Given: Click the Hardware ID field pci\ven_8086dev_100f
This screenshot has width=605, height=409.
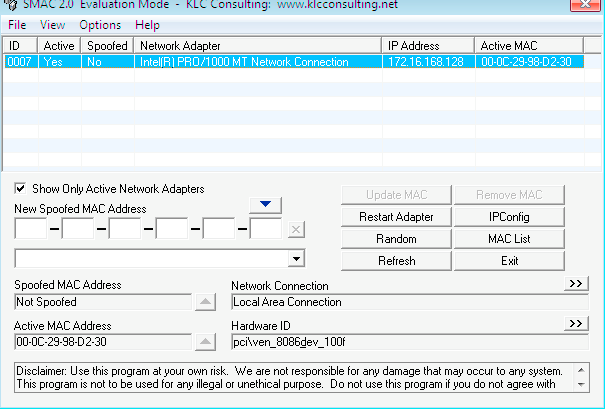Looking at the screenshot, I should 410,342.
